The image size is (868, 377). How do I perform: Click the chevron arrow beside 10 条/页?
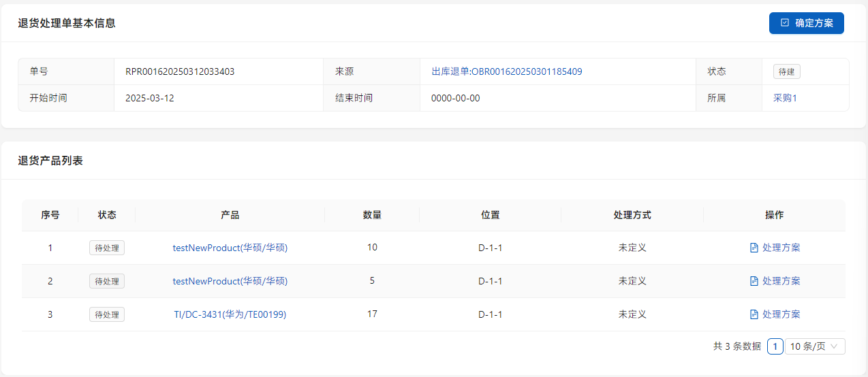tap(835, 346)
